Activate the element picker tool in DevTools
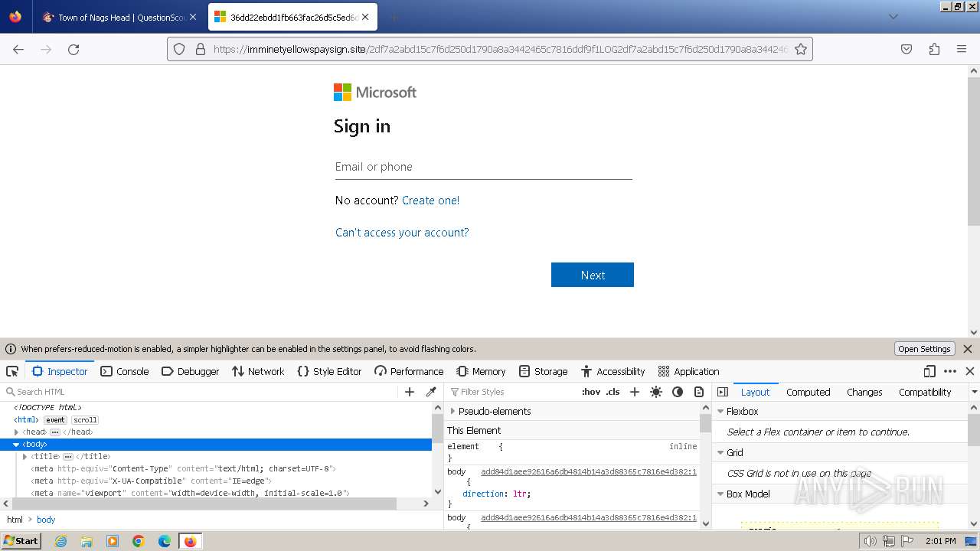Image resolution: width=980 pixels, height=551 pixels. pyautogui.click(x=12, y=371)
